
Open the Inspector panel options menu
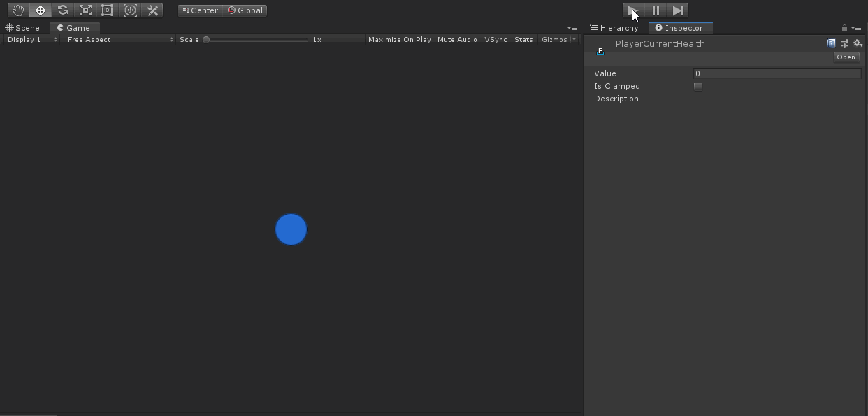point(856,28)
